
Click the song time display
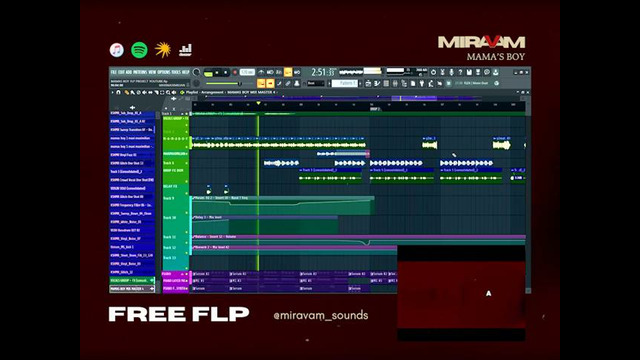[x=324, y=72]
